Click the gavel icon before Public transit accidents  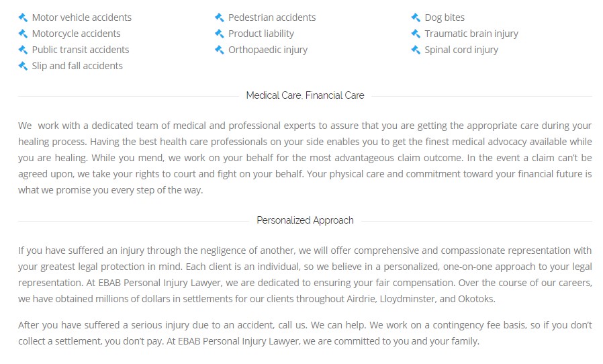click(x=23, y=50)
